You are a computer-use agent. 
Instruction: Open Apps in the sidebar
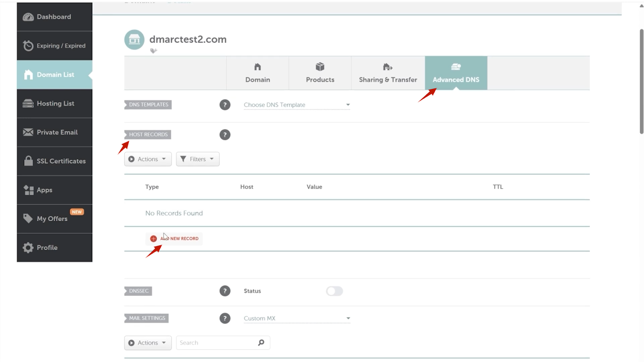pos(44,190)
